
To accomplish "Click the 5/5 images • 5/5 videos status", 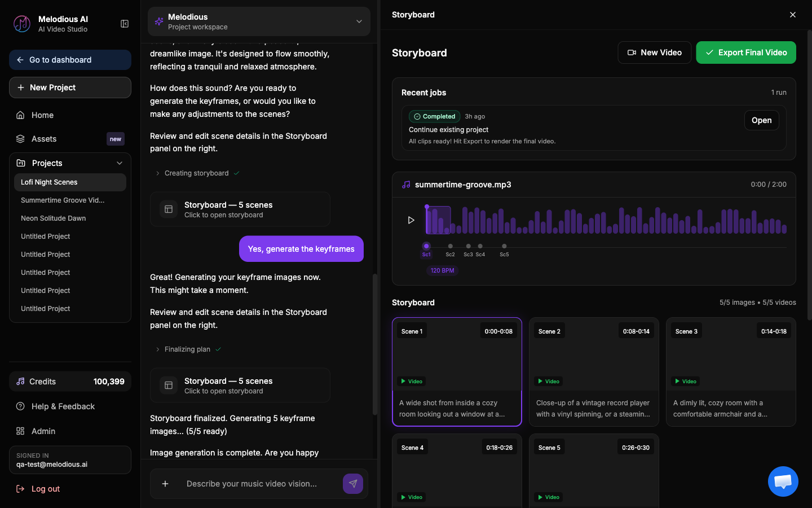I will (758, 303).
